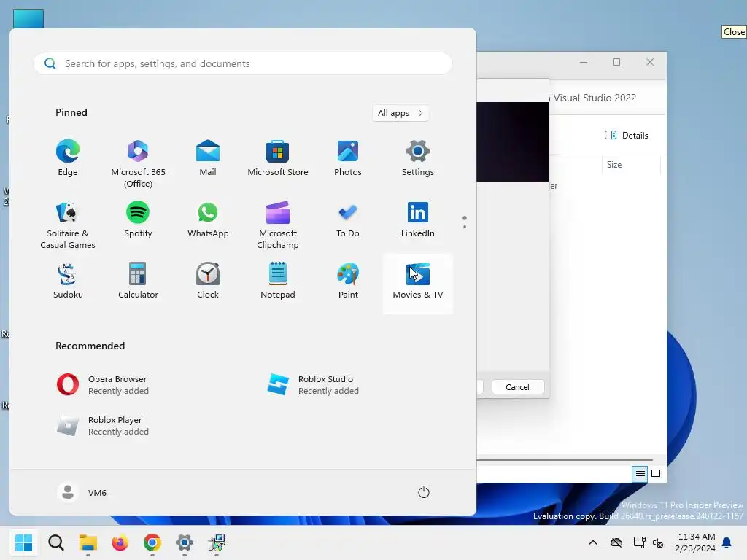Launch Microsoft Clipchamp

click(278, 225)
